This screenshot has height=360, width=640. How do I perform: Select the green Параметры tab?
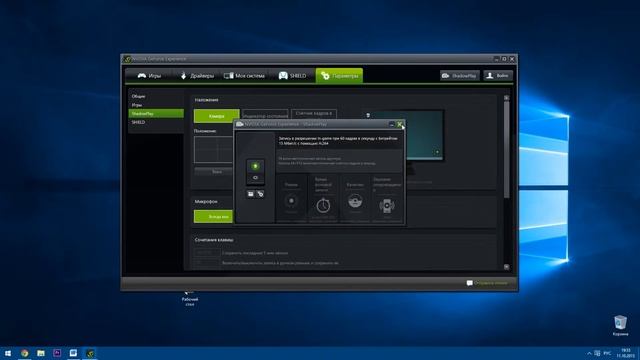(x=339, y=76)
